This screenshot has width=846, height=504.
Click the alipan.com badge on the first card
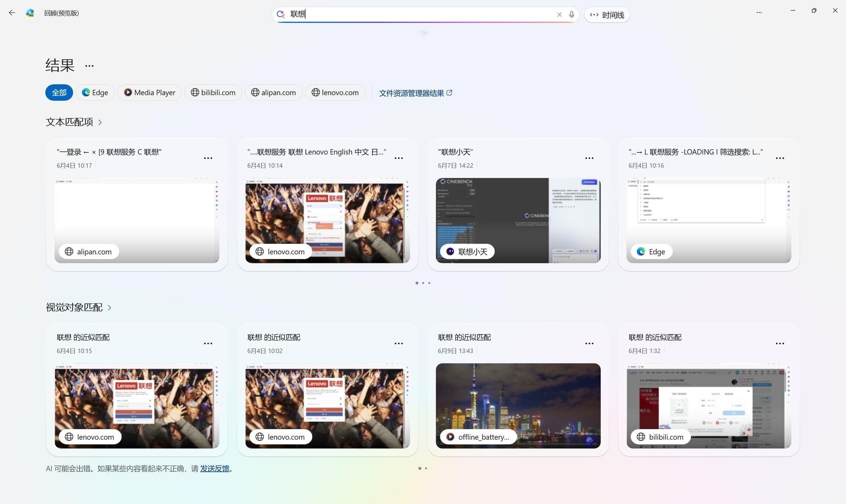point(89,252)
